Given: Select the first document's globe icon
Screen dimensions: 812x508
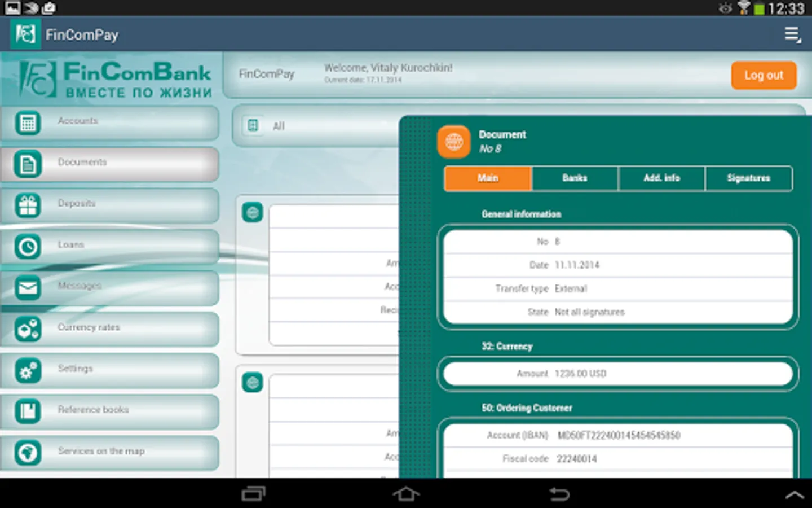Looking at the screenshot, I should (253, 212).
